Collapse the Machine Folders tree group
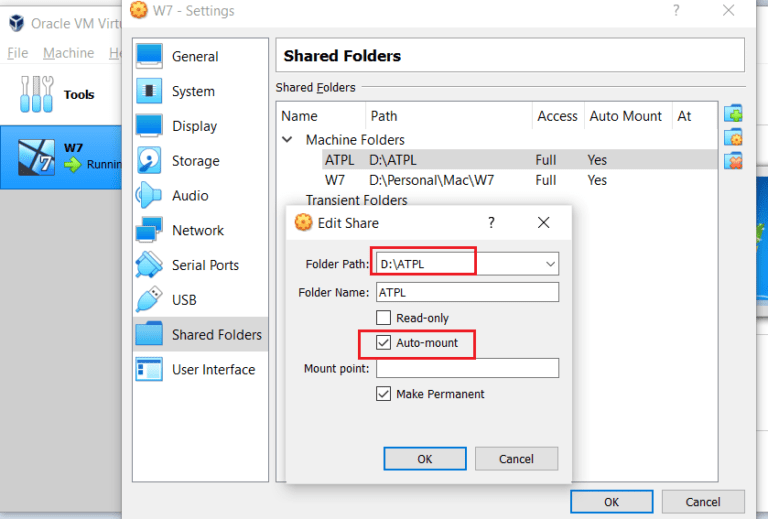Screen dimensions: 768x519 288,140
